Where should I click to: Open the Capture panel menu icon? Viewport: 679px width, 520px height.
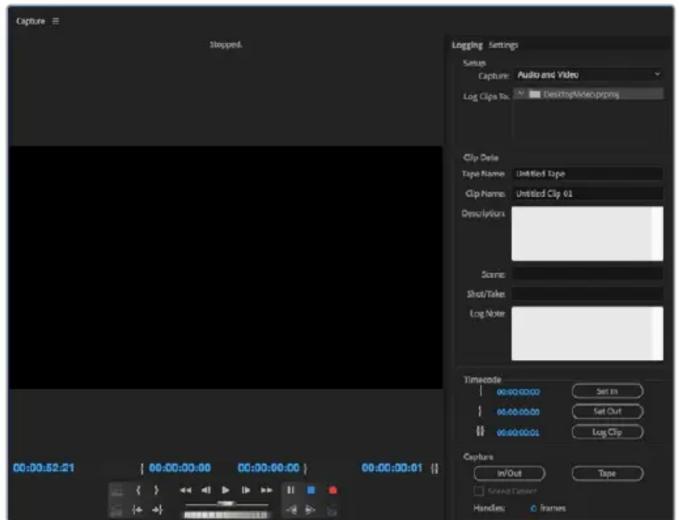[x=56, y=21]
